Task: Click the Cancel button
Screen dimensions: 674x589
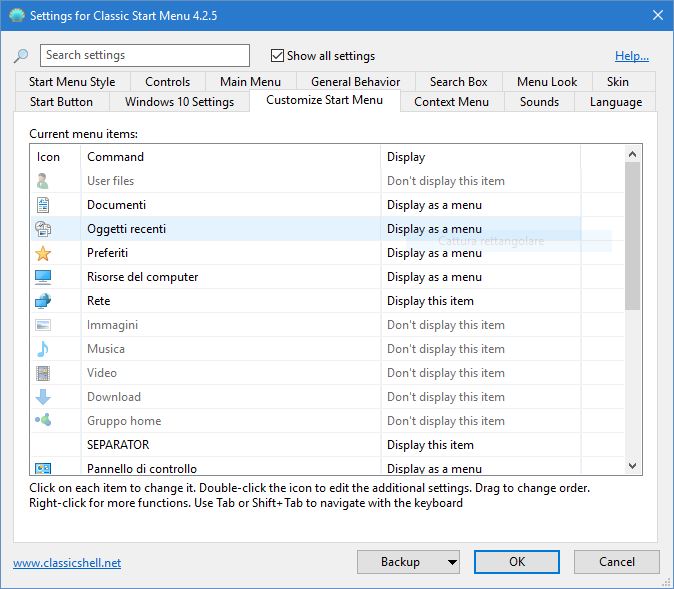Action: click(x=617, y=562)
